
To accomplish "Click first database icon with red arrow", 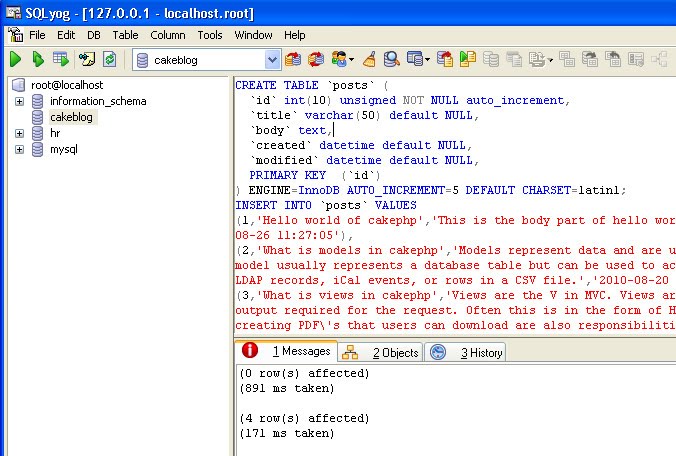I will 293,59.
